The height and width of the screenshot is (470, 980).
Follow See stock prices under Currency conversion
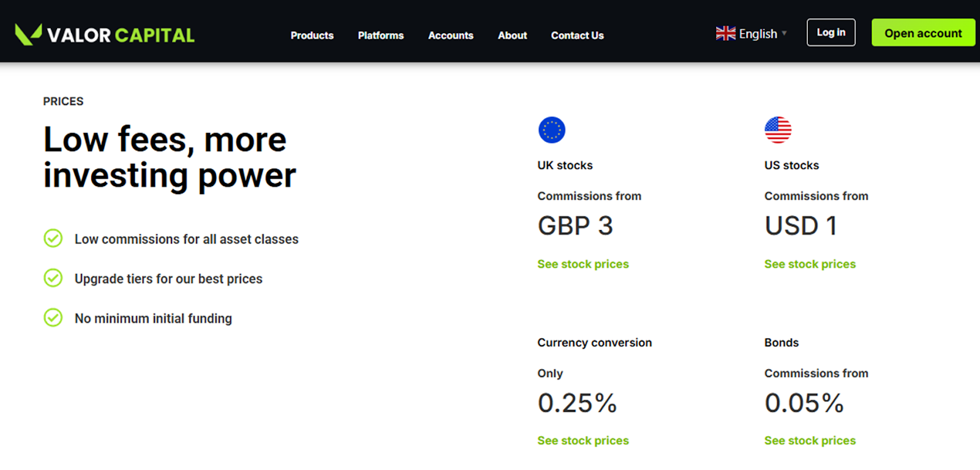click(x=582, y=441)
